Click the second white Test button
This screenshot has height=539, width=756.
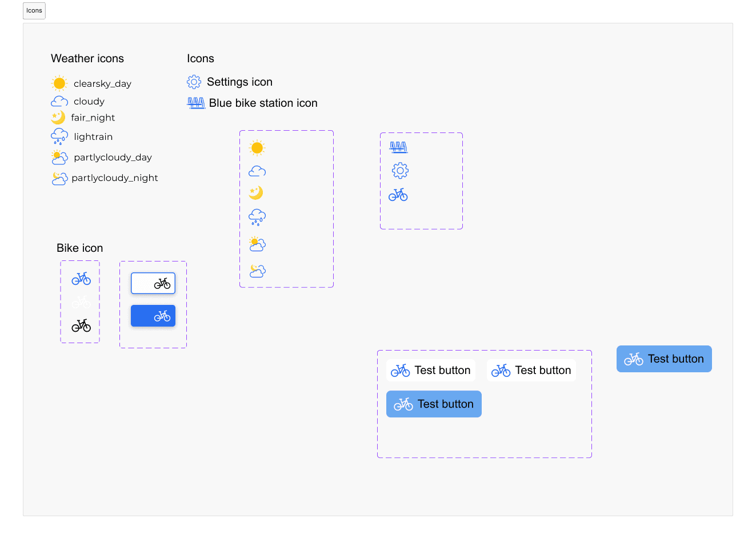click(x=531, y=370)
